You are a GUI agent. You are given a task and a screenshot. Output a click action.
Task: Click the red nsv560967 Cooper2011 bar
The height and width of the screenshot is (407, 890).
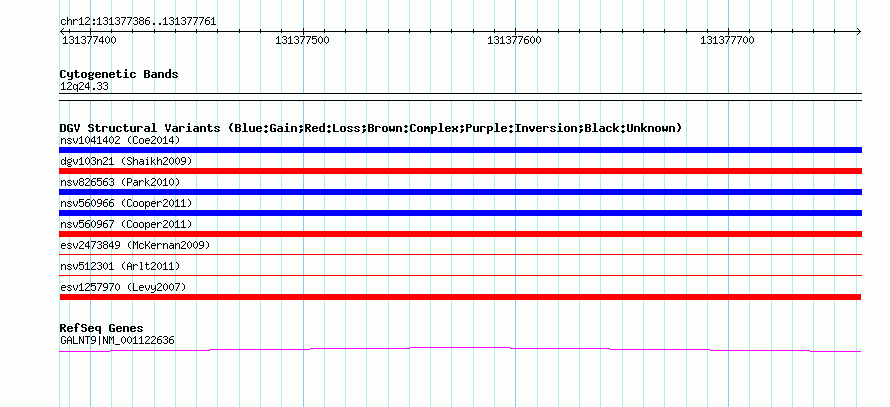pos(460,234)
